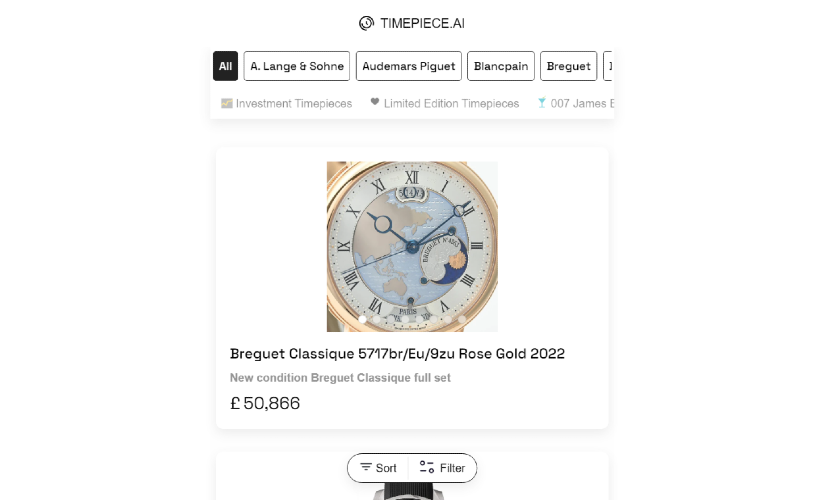
Task: Select the All brands filter
Action: pyautogui.click(x=225, y=66)
